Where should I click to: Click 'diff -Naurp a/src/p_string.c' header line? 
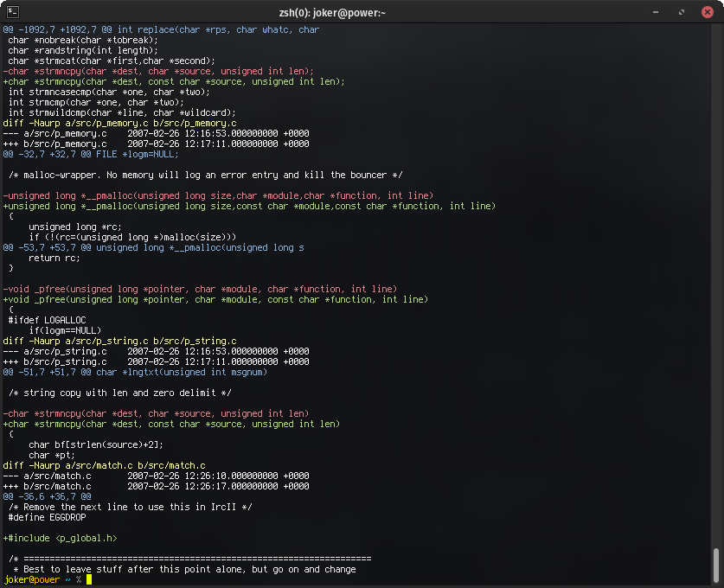[x=119, y=341]
